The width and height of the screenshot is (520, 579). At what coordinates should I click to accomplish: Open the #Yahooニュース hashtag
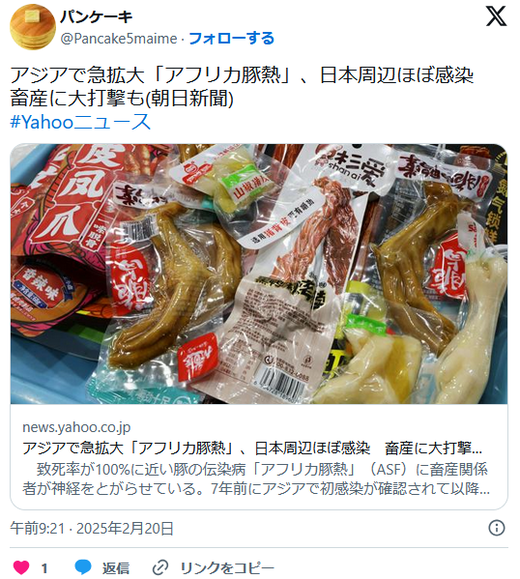click(81, 122)
